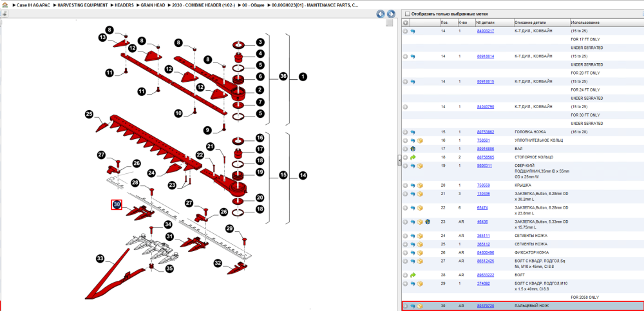Click green arrow icon for part 80758565
644x311 pixels.
click(413, 157)
